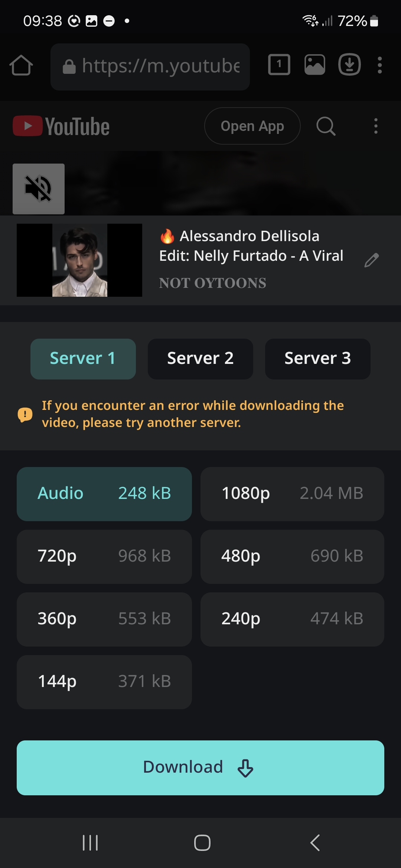This screenshot has height=868, width=401.
Task: Unmute the video with the speaker icon
Action: coord(39,189)
